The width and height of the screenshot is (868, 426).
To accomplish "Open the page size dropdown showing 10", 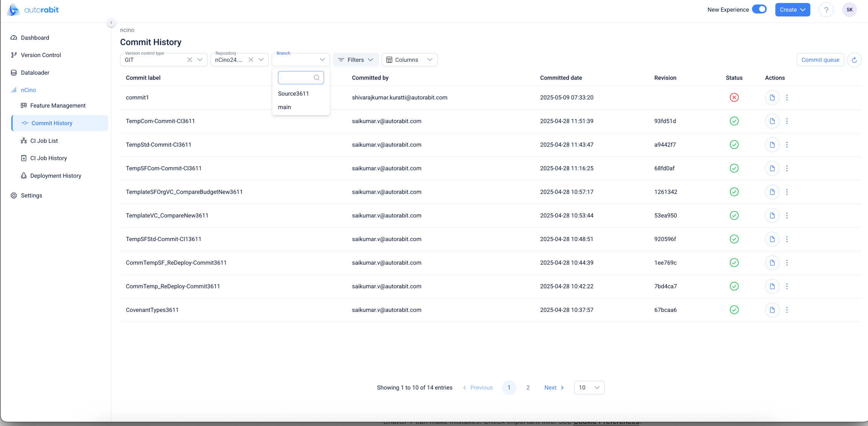I will (x=589, y=388).
